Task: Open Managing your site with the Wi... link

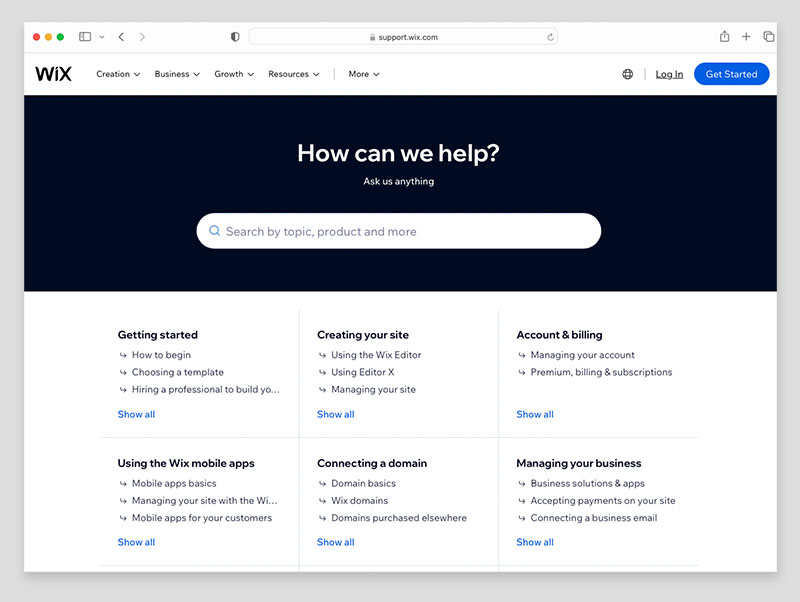Action: pyautogui.click(x=205, y=500)
